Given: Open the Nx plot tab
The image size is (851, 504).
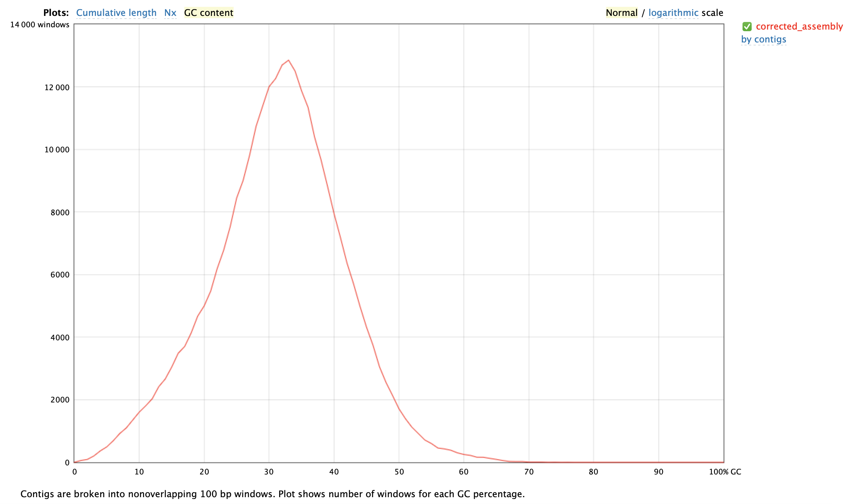Looking at the screenshot, I should tap(170, 13).
